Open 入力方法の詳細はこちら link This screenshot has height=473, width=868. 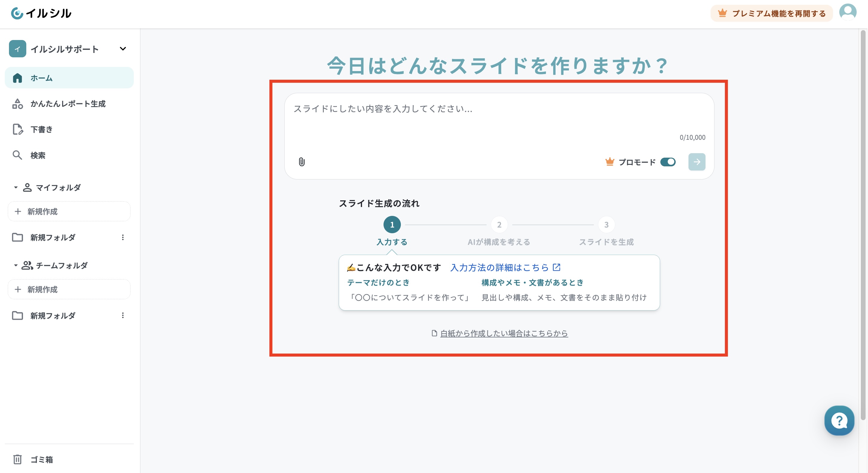[x=500, y=268]
